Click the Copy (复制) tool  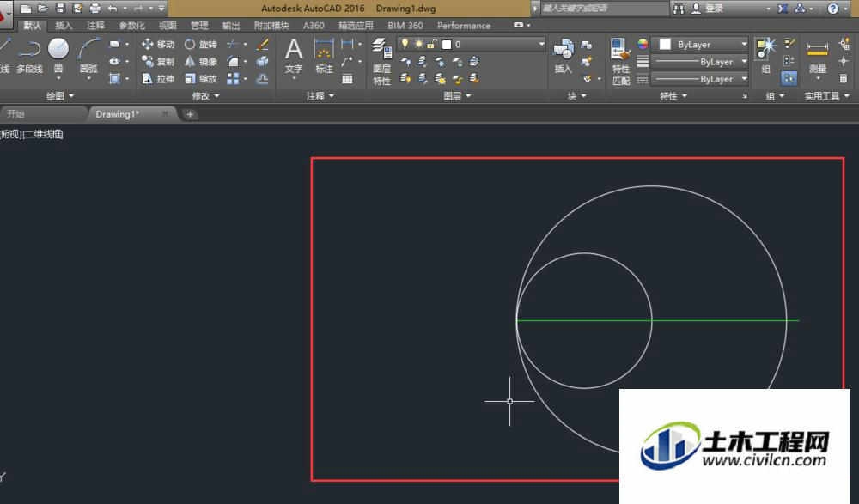click(158, 61)
